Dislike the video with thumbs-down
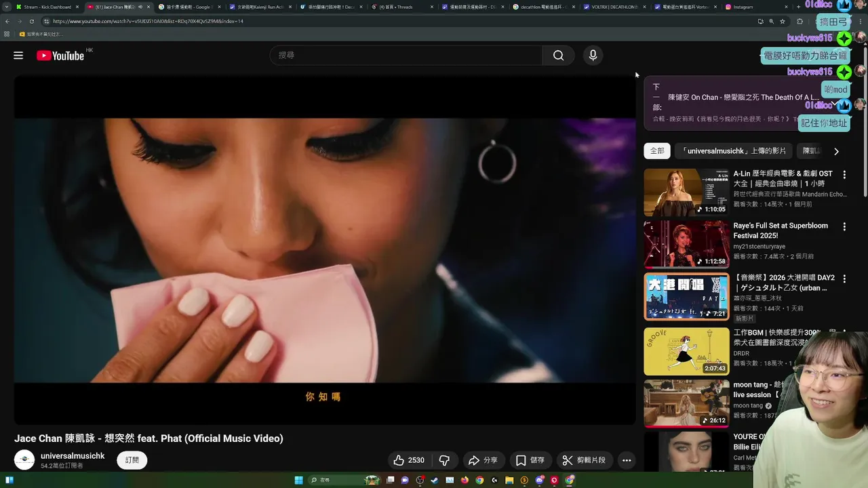868x488 pixels. [444, 460]
